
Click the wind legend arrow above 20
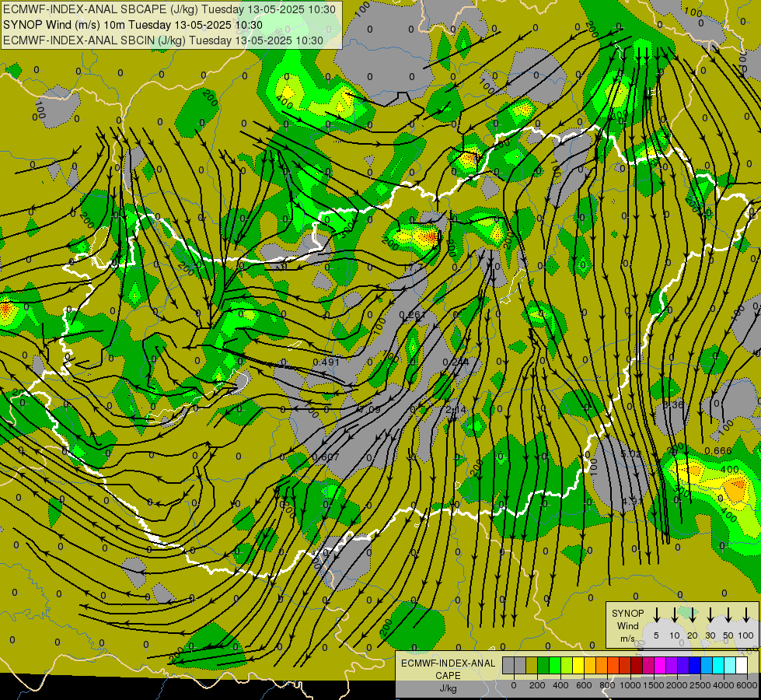[x=693, y=614]
